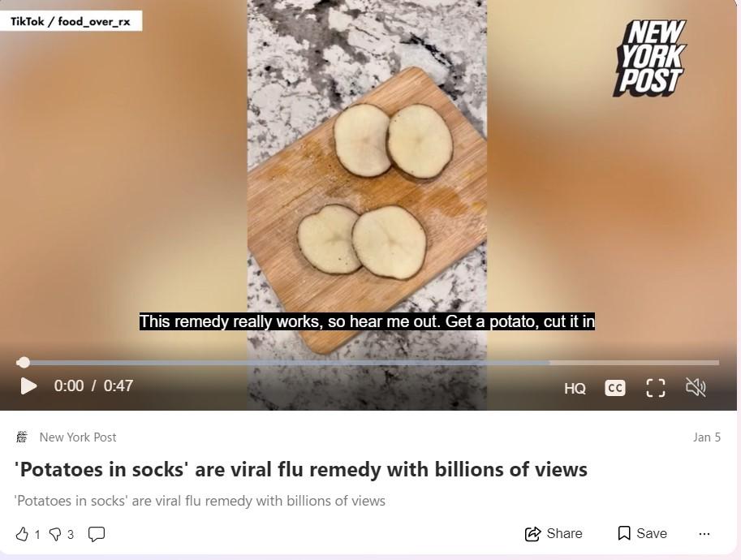Enter fullscreen mode for the video
The width and height of the screenshot is (741, 560).
[656, 388]
